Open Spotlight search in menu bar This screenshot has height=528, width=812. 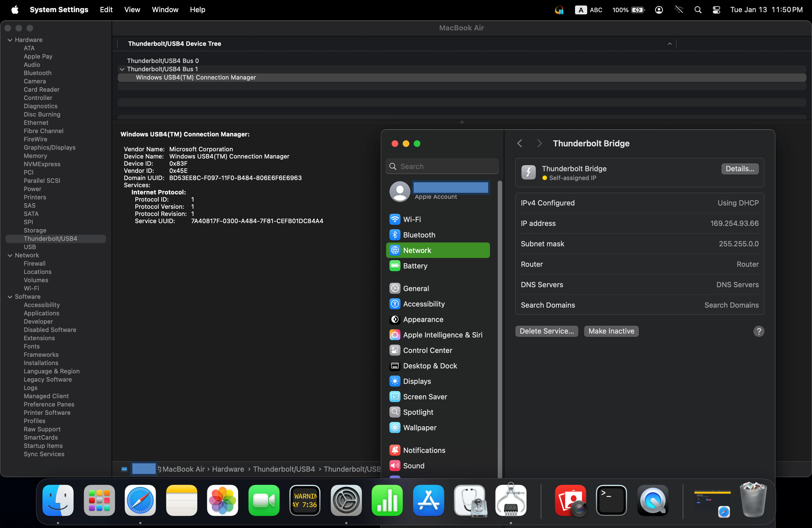pyautogui.click(x=698, y=10)
